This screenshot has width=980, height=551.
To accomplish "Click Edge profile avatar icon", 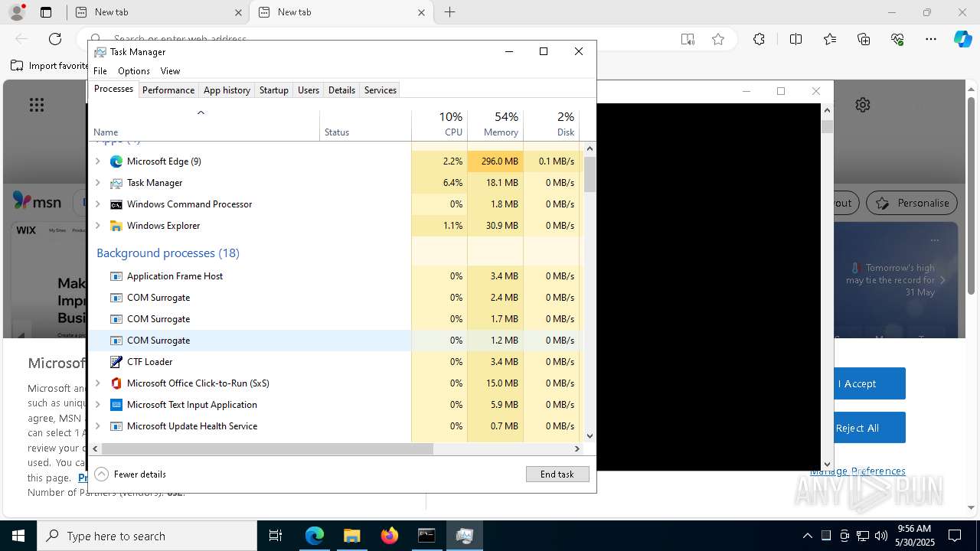I will coord(16,12).
